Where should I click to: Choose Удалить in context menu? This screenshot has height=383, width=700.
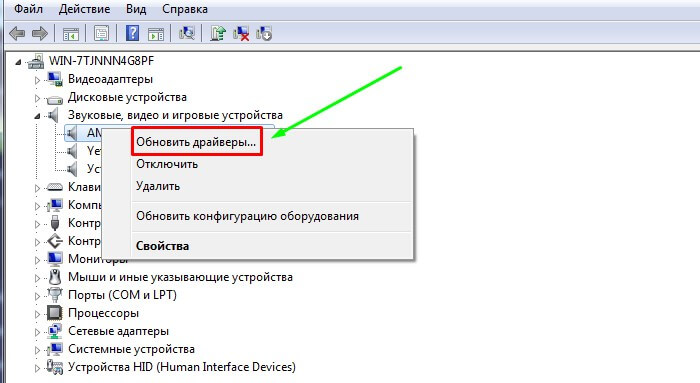coord(158,186)
